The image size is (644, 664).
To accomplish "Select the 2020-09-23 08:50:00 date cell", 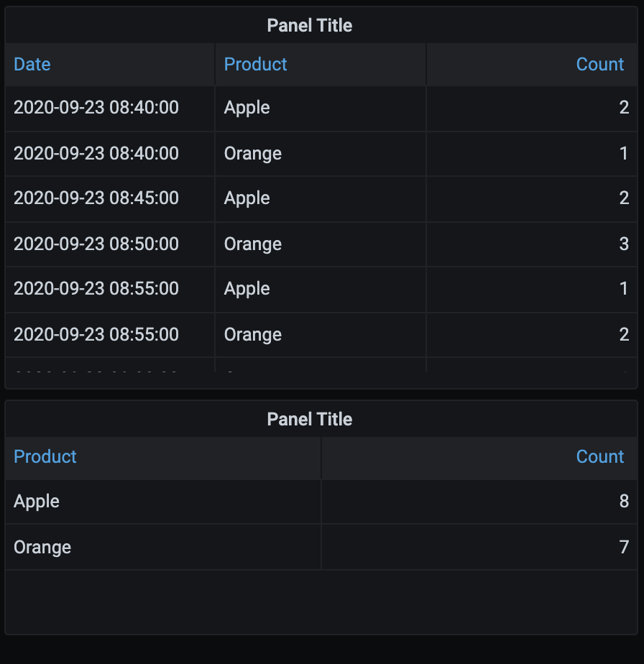I will [x=96, y=244].
